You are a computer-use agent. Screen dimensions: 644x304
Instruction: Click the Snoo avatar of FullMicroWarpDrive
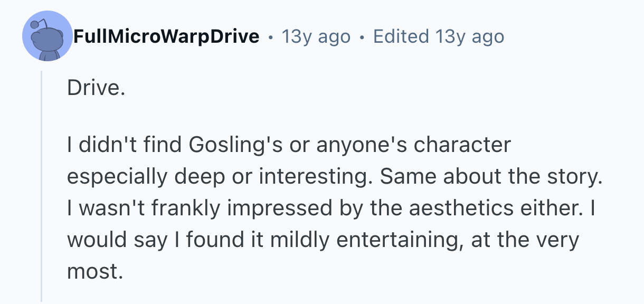[47, 37]
